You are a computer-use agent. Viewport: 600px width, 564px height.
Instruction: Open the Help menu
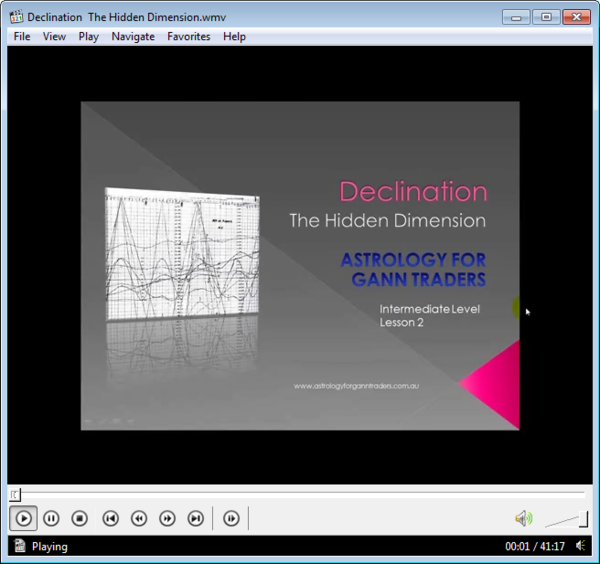(234, 36)
